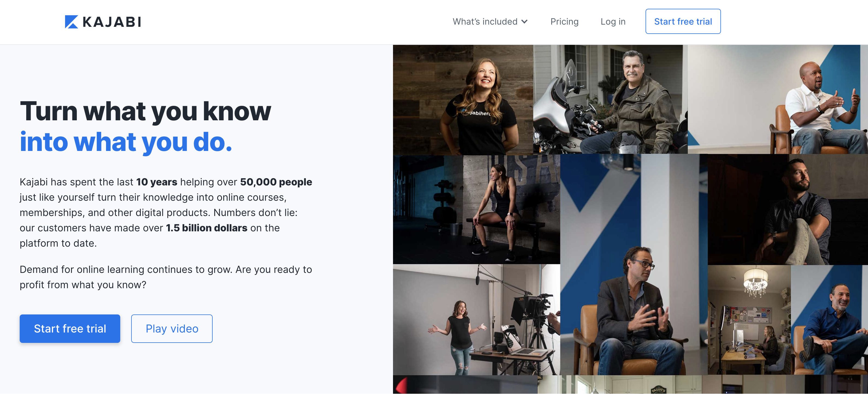Click the partial image showing Faust's sign
The height and width of the screenshot is (420, 868).
click(x=619, y=384)
